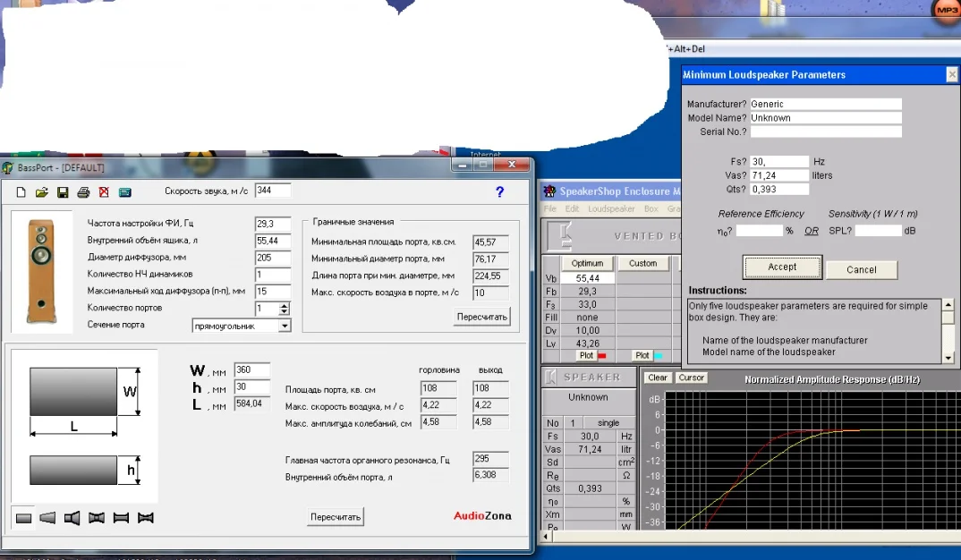Viewport: 961px width, 560px height.
Task: Print results using BassPort printer icon
Action: pyautogui.click(x=83, y=191)
